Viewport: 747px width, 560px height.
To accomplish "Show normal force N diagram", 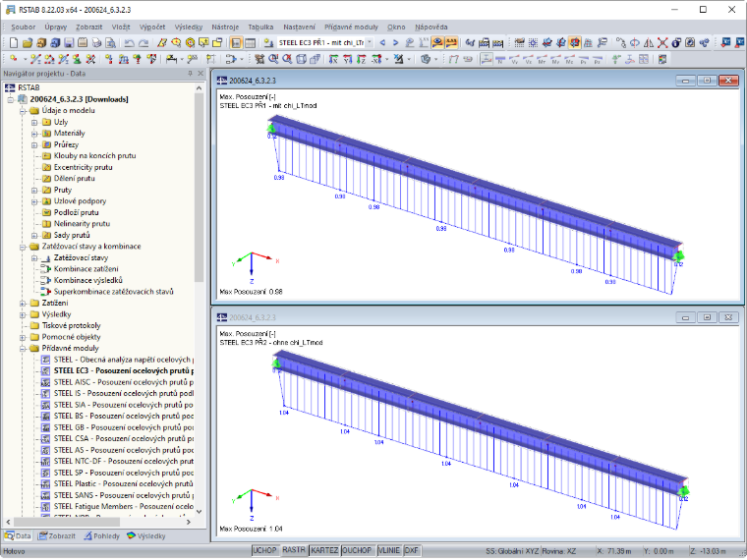I will click(x=500, y=59).
